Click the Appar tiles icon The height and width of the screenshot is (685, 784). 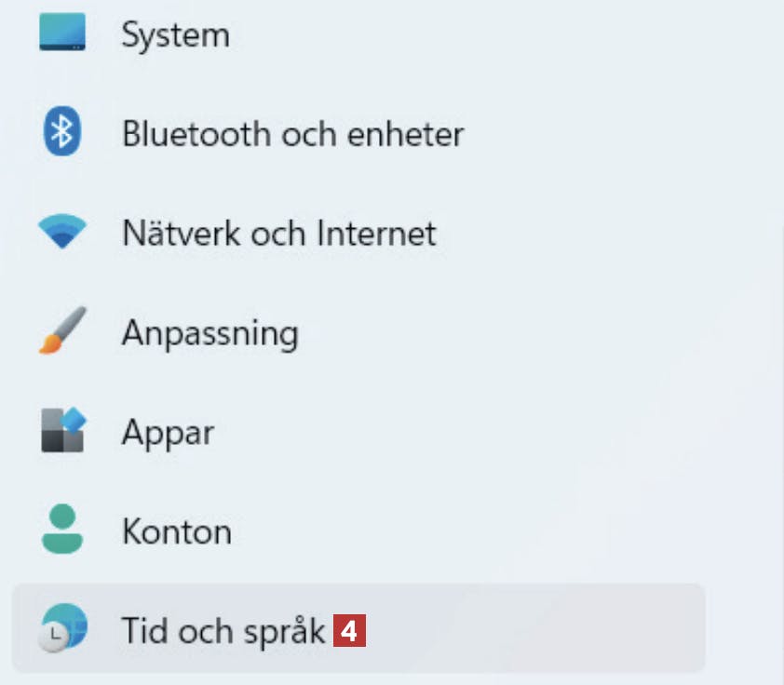point(63,430)
